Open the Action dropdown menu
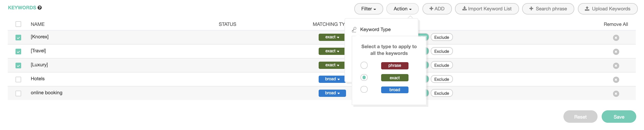 (x=402, y=9)
